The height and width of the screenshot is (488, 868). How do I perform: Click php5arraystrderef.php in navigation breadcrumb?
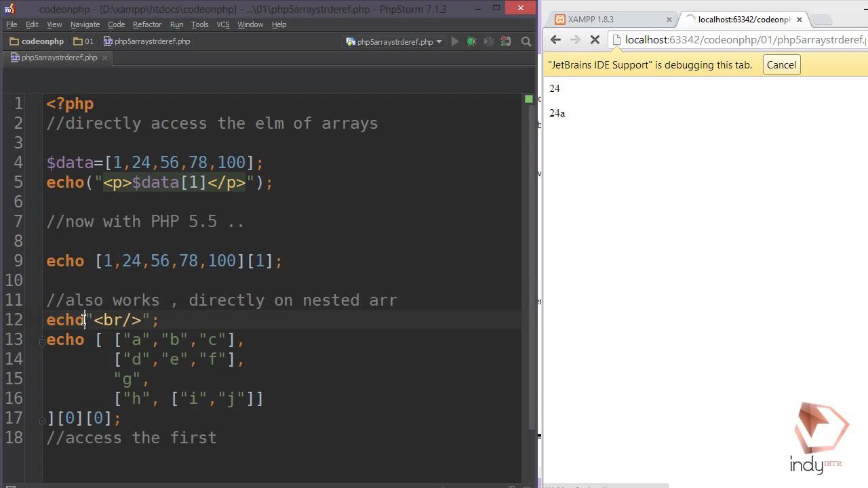click(147, 41)
